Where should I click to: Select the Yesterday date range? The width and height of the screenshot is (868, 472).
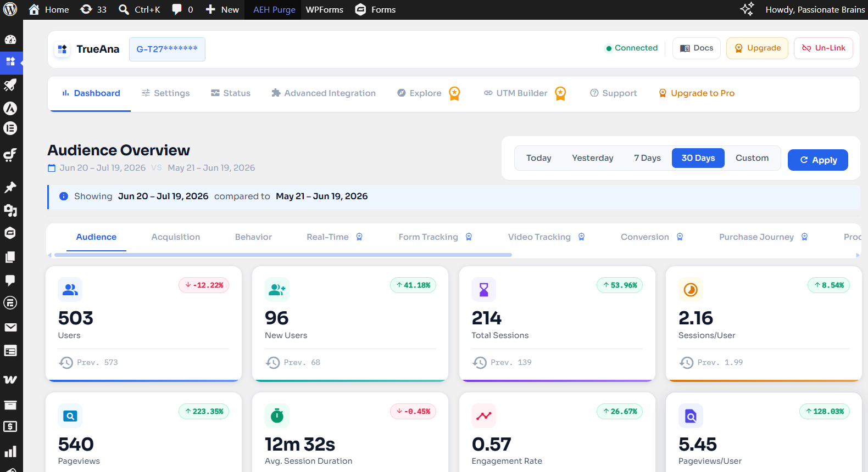593,158
